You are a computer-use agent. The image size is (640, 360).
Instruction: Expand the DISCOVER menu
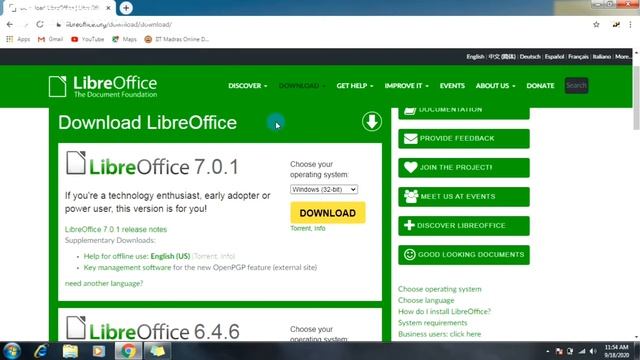[x=248, y=86]
